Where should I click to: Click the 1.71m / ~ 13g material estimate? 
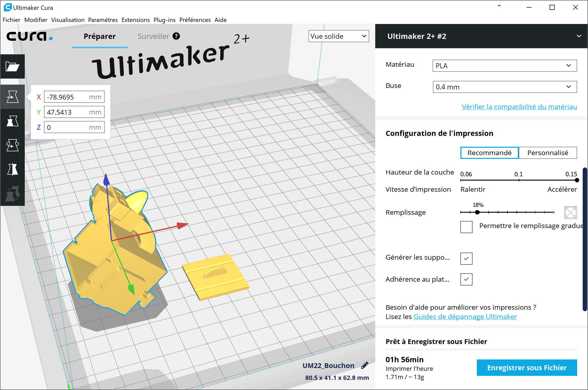tap(405, 377)
